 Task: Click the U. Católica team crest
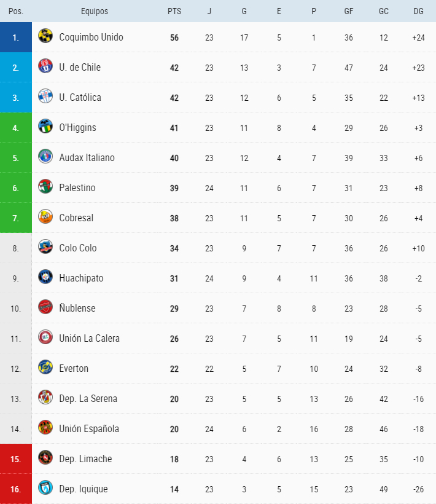click(45, 97)
